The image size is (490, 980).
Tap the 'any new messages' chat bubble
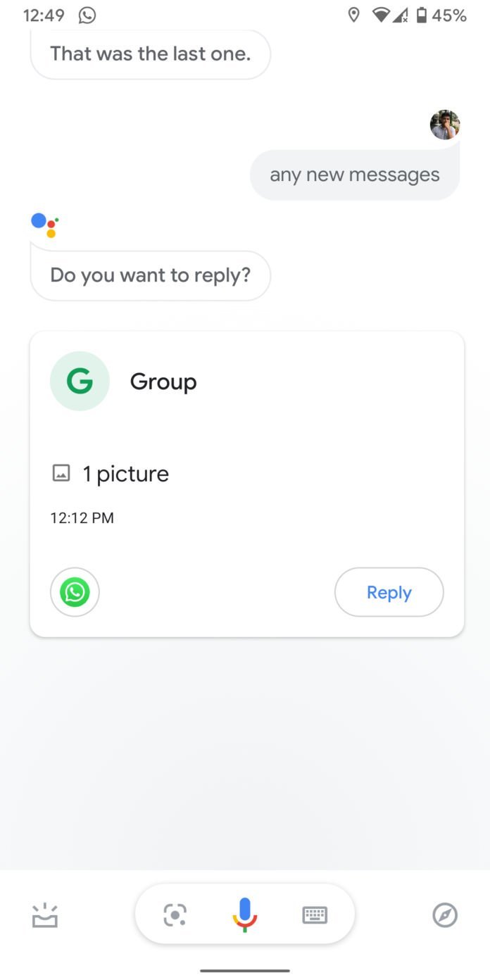pyautogui.click(x=354, y=174)
